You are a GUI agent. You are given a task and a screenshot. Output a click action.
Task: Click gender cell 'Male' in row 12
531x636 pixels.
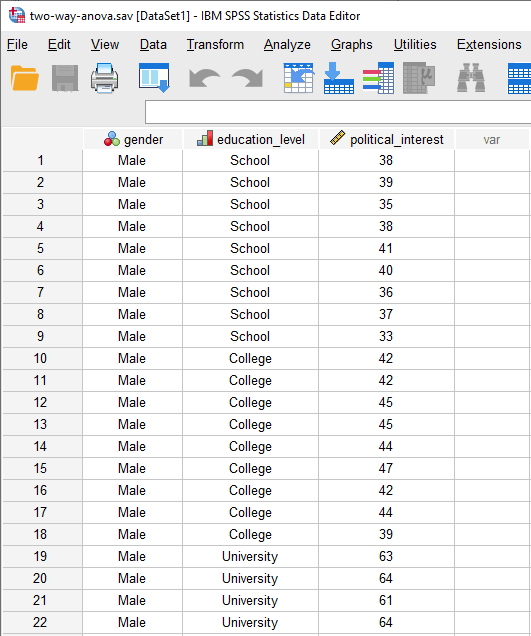click(x=132, y=402)
